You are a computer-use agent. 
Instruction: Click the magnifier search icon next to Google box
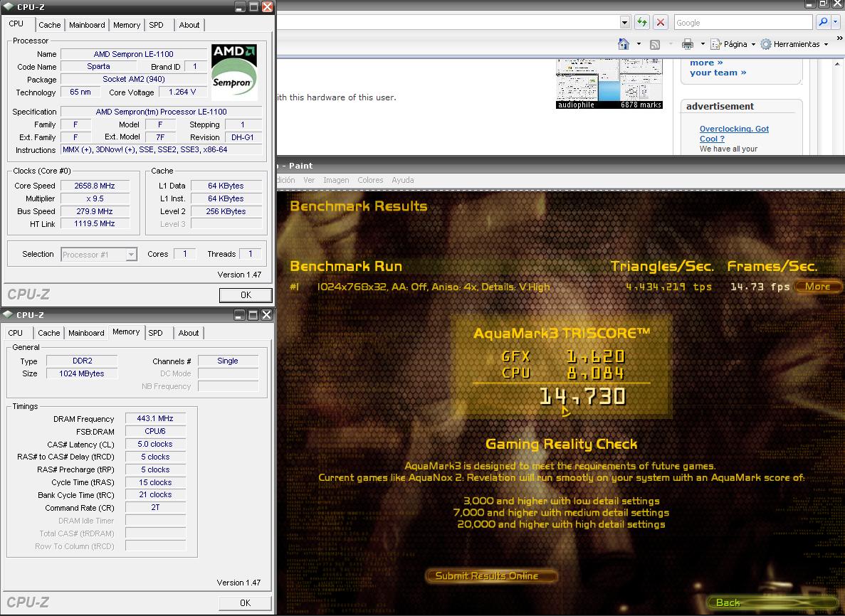[823, 22]
